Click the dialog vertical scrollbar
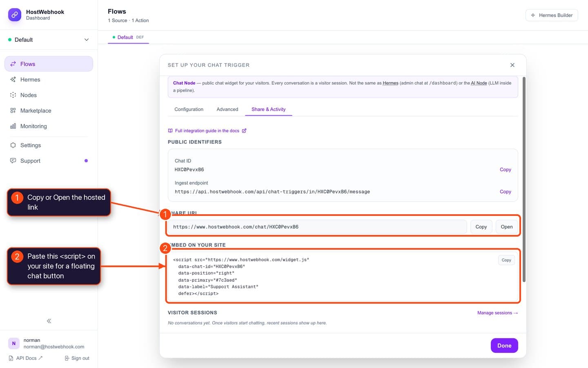 (x=524, y=179)
